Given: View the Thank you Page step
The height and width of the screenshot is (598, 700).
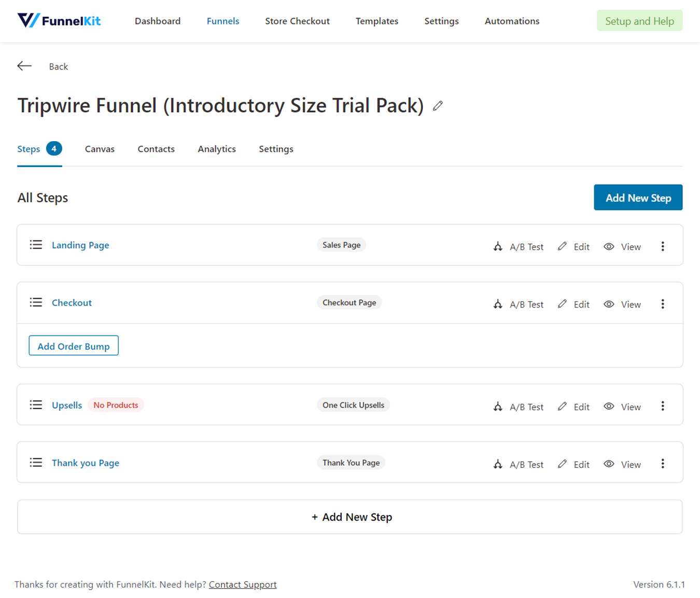Looking at the screenshot, I should point(622,465).
